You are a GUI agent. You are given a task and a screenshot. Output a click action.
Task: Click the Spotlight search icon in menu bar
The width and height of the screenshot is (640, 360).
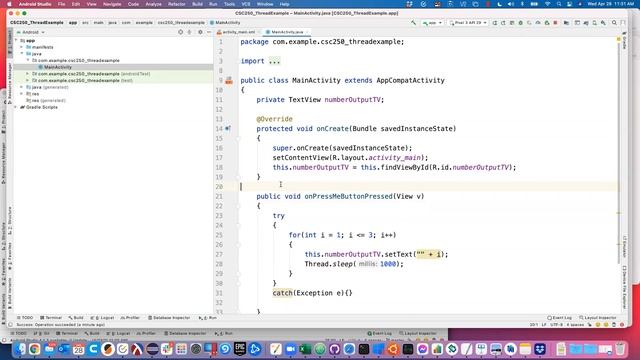coord(559,4)
